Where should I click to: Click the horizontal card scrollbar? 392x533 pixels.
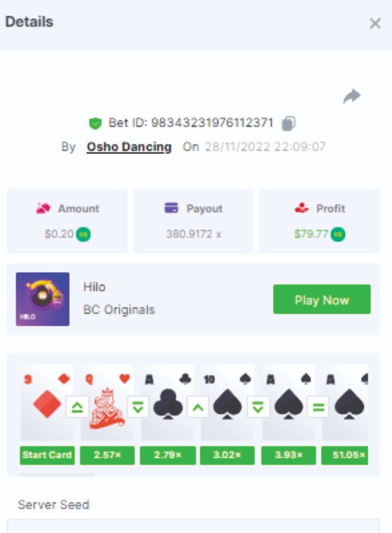click(x=57, y=475)
